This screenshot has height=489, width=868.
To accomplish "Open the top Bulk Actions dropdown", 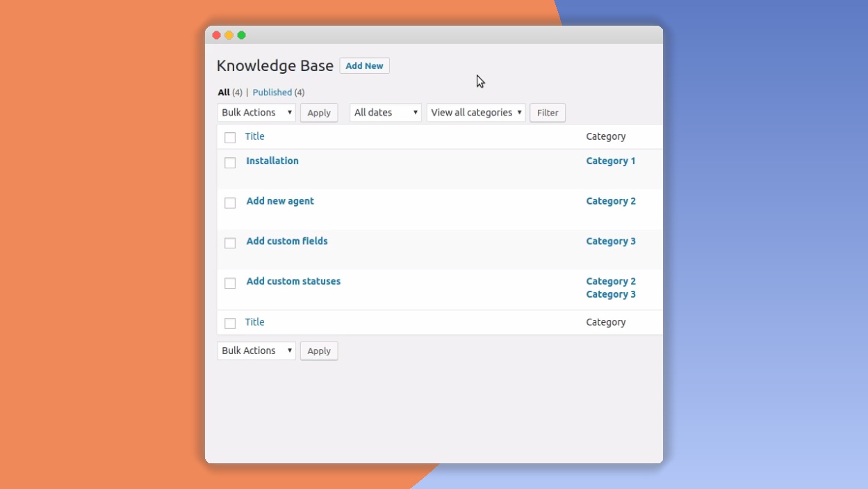I will 256,113.
